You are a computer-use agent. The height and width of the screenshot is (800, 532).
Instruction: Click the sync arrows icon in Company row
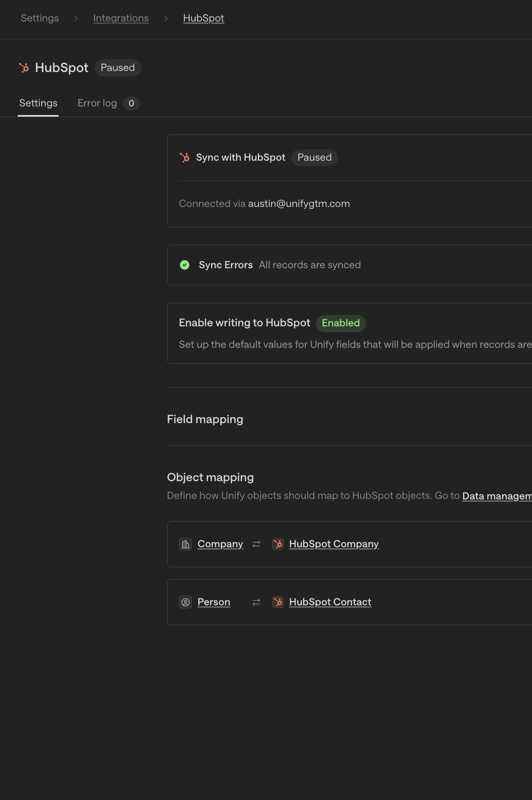coord(256,544)
